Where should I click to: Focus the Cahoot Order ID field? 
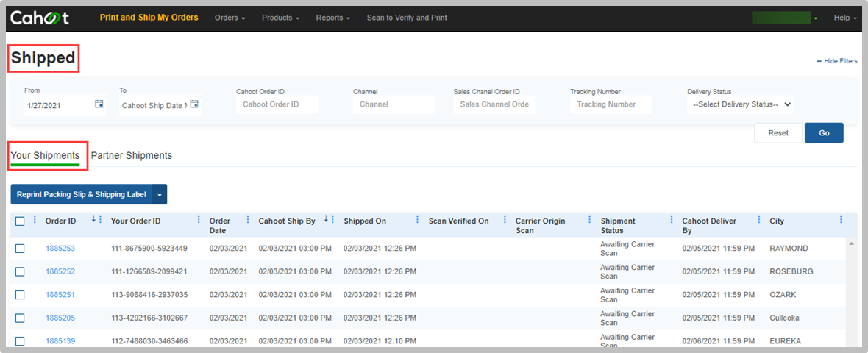point(277,104)
